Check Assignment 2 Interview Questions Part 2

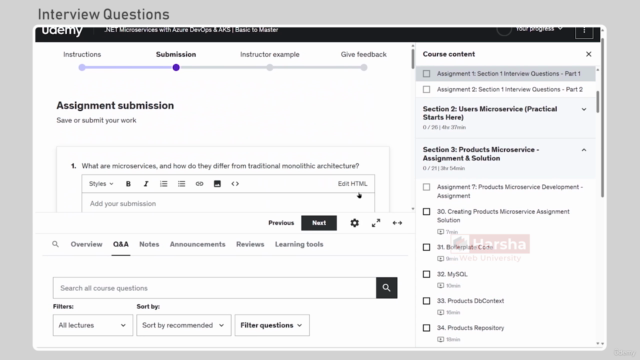click(x=427, y=89)
